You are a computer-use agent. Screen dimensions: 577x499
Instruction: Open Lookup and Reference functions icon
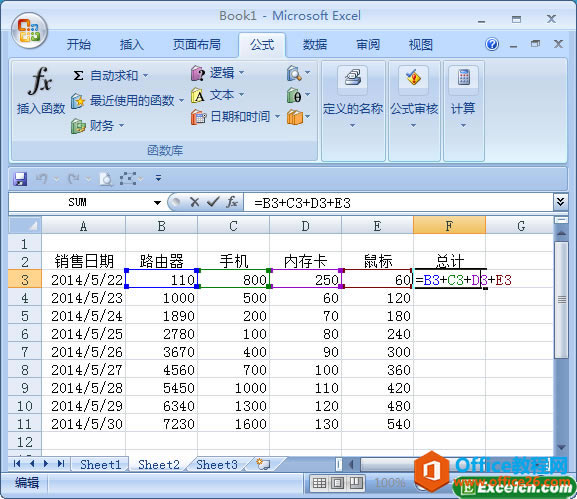point(294,73)
